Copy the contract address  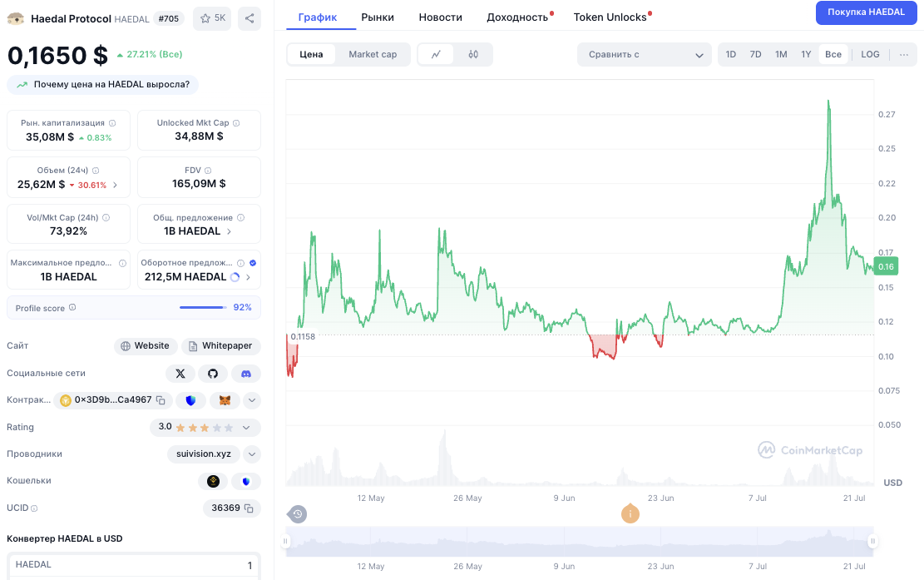[161, 400]
